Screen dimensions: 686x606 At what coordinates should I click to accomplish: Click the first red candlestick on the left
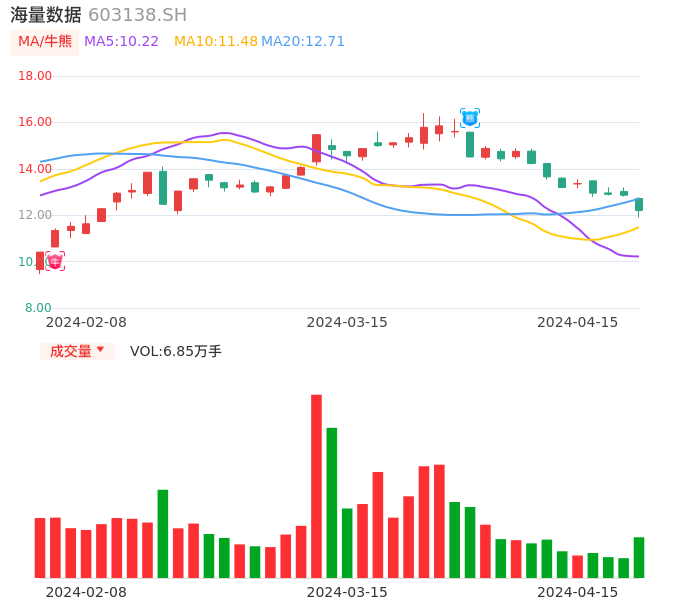[40, 260]
